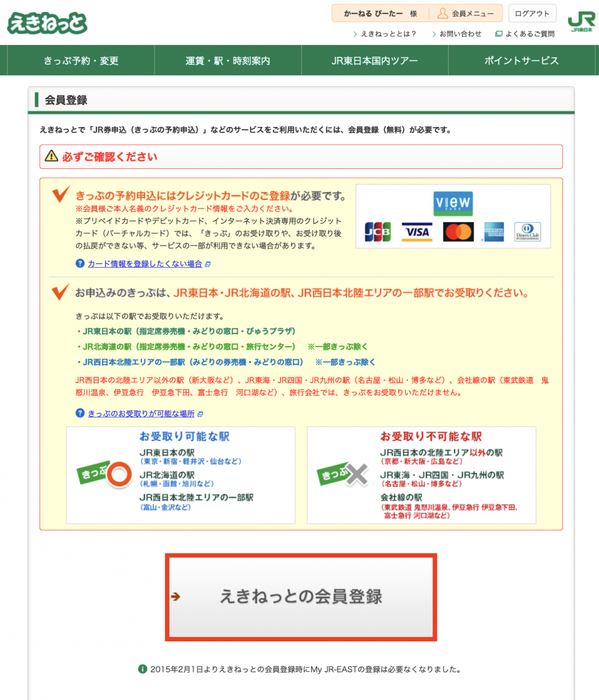The image size is (599, 700).
Task: Click the American Express card icon
Action: tap(494, 232)
